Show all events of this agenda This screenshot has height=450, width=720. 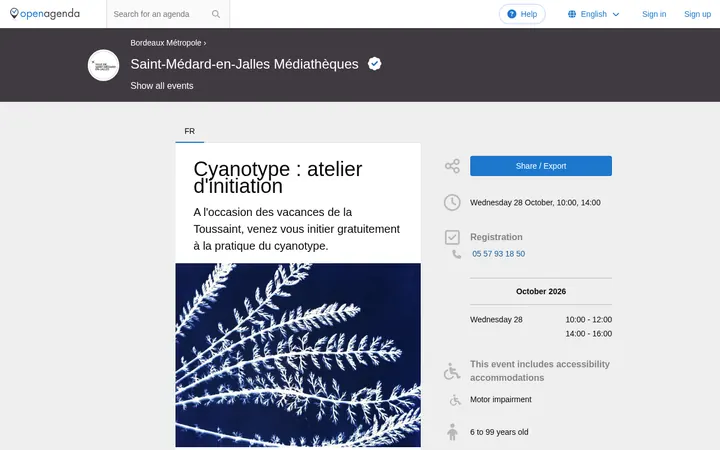click(x=162, y=86)
